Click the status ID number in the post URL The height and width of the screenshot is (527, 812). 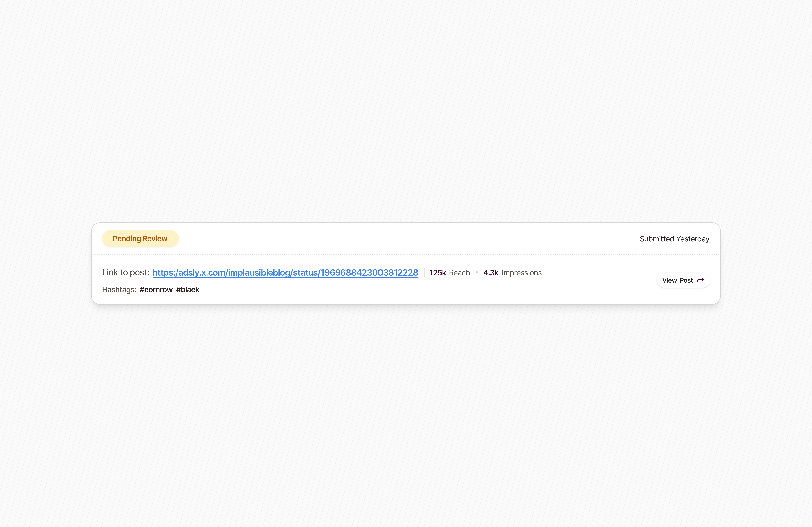tap(369, 273)
